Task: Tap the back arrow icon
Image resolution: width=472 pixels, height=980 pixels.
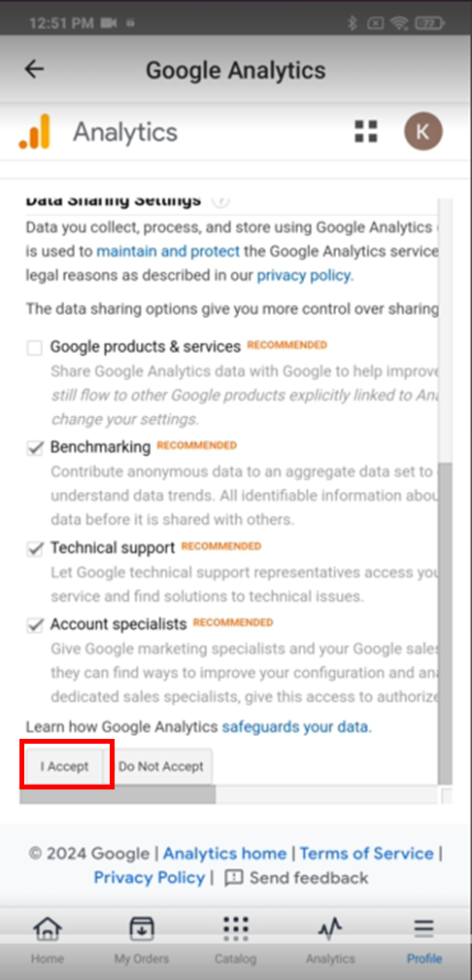Action: (34, 69)
